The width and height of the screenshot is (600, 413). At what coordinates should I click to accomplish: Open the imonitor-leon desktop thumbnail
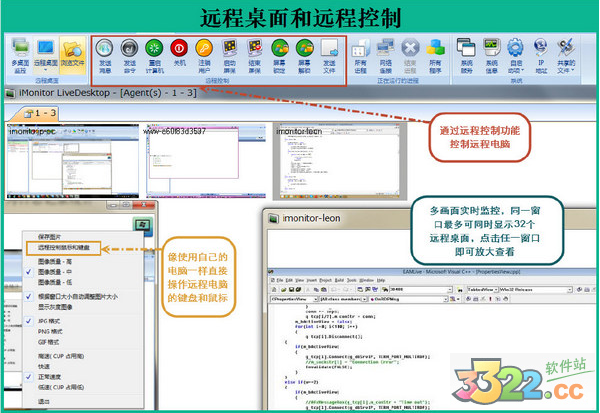[x=340, y=161]
